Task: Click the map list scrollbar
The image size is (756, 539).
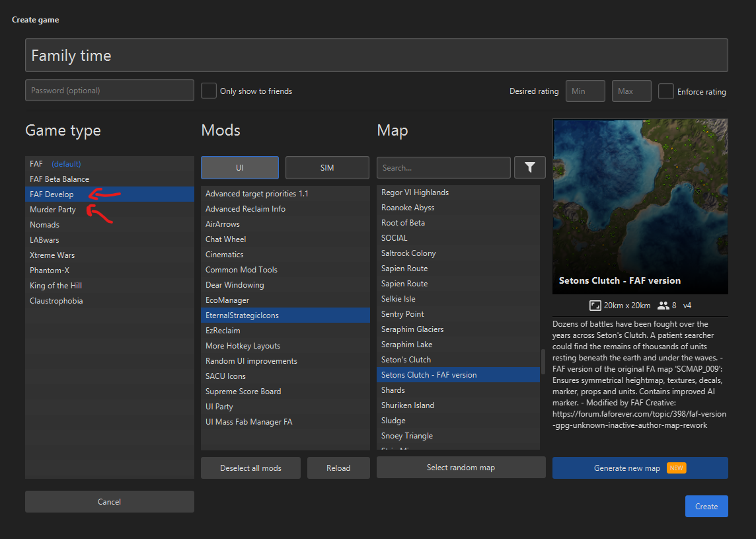Action: [x=543, y=361]
